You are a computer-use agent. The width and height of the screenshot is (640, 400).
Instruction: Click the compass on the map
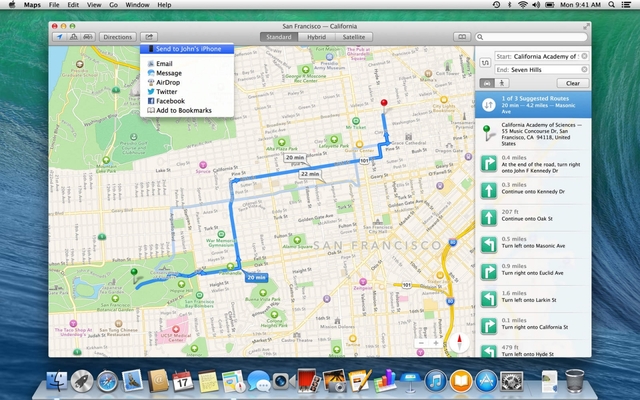coord(459,343)
